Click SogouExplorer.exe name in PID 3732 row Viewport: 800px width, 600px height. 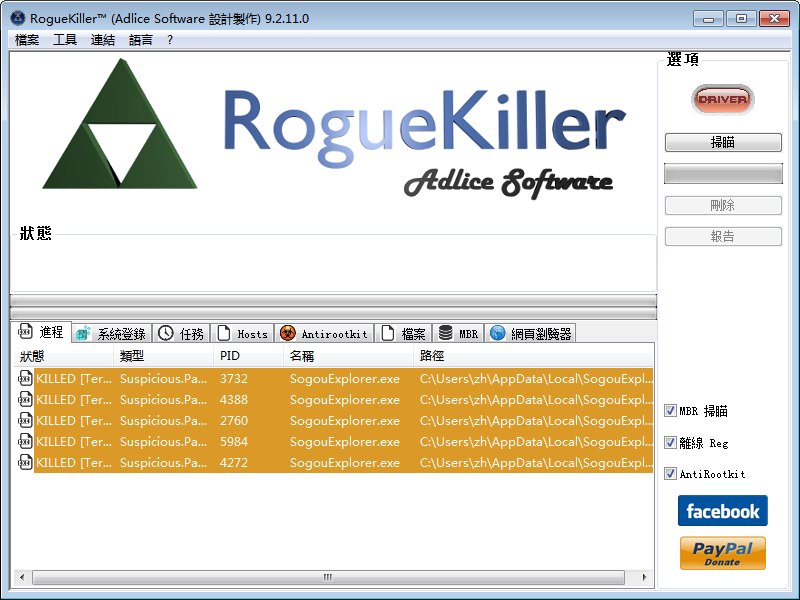[344, 379]
